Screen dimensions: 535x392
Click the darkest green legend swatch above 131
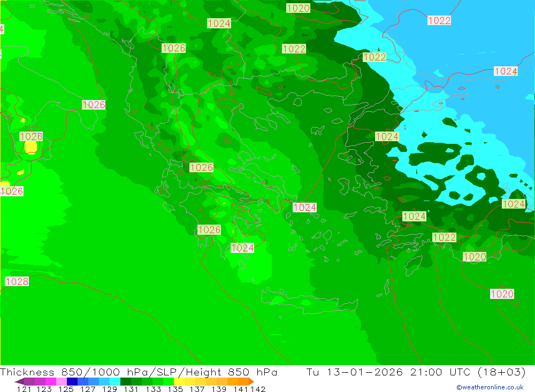(126, 381)
